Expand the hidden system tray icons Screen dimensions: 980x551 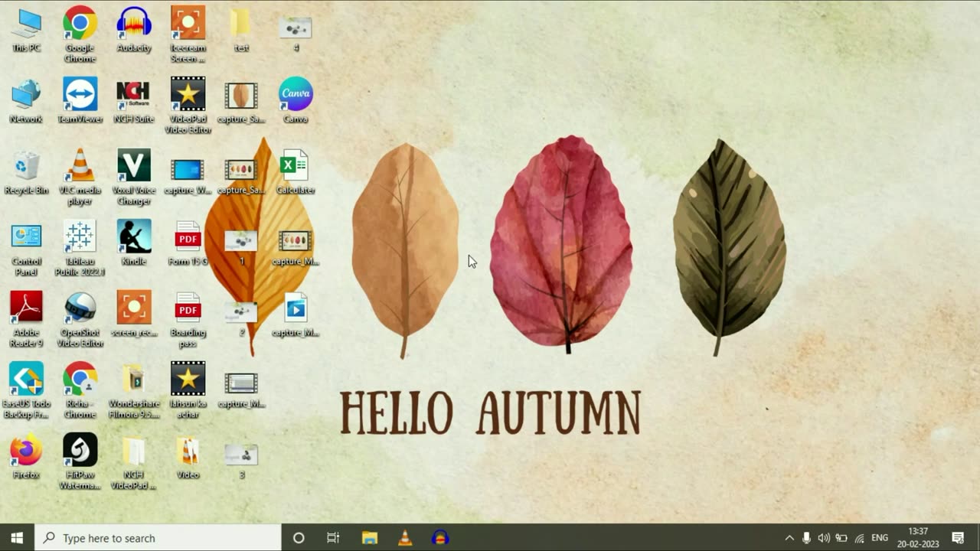[789, 538]
